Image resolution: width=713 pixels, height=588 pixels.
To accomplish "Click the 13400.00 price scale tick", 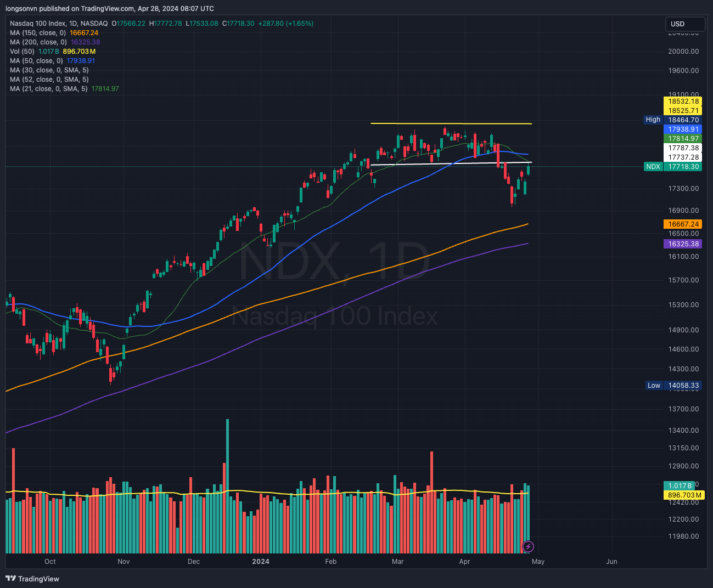I will point(683,431).
